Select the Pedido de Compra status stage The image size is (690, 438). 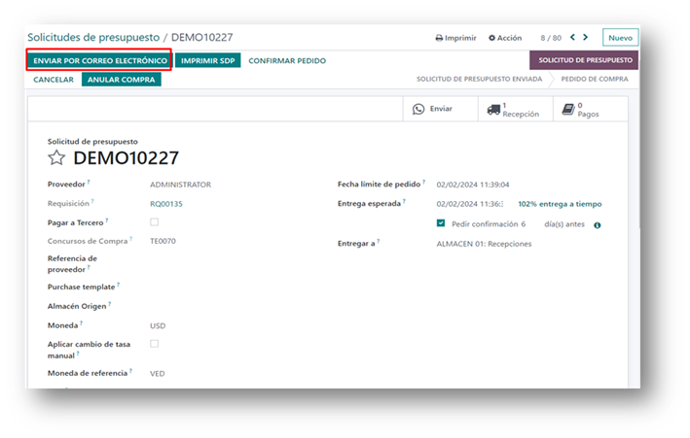tap(593, 79)
